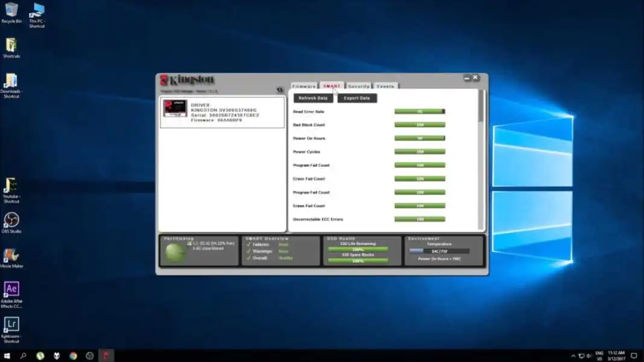Screen dimensions: 644x362
Task: Click the drive serial number text
Action: point(225,115)
